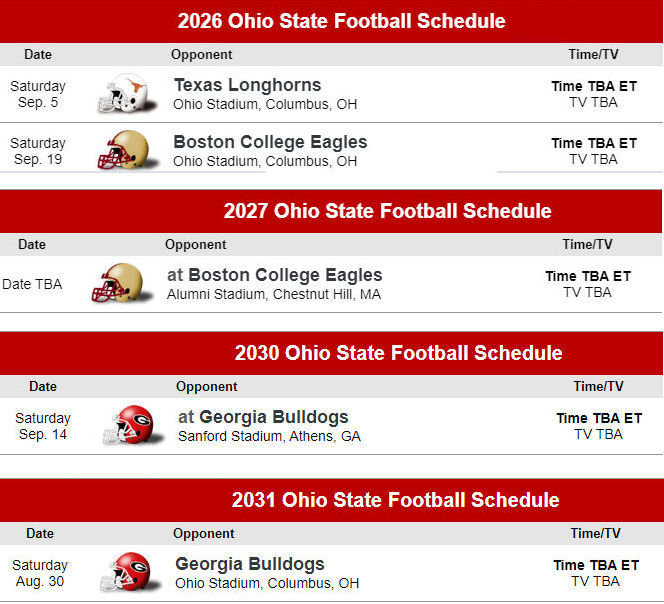Click Time TBA ET for Texas game
Viewport: 664px width, 604px height.
click(x=594, y=86)
